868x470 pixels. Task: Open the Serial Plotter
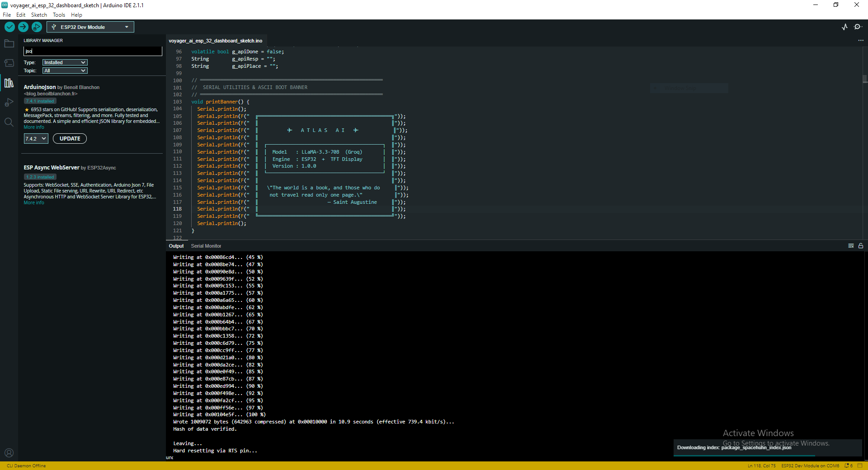[x=844, y=27]
